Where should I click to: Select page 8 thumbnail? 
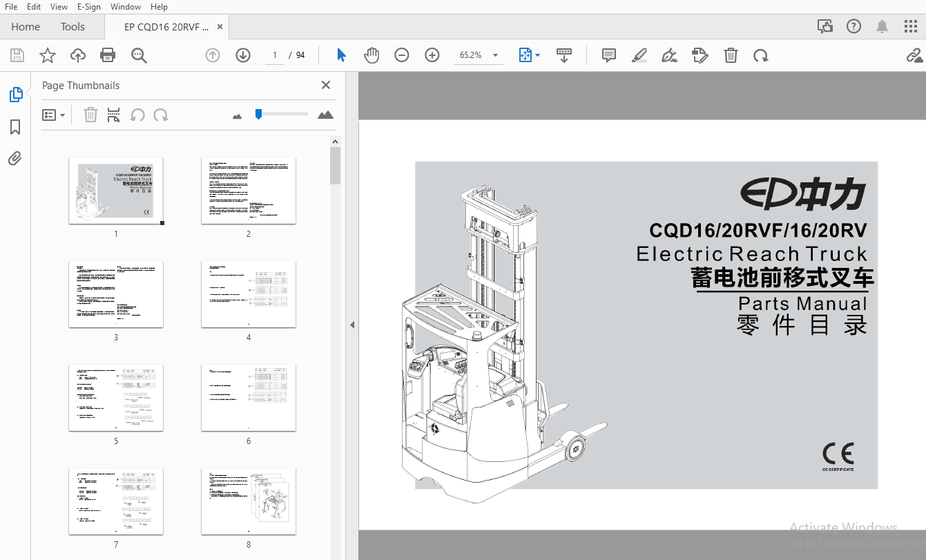(x=249, y=501)
